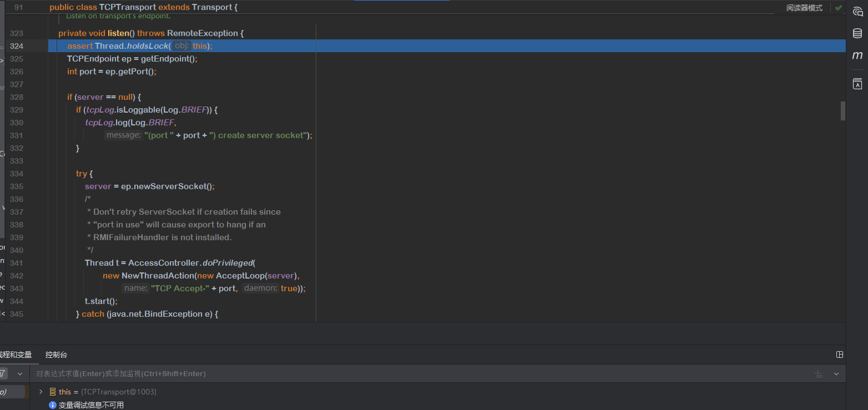868x410 pixels.
Task: Switch to the 控制台 console tab
Action: (x=56, y=355)
